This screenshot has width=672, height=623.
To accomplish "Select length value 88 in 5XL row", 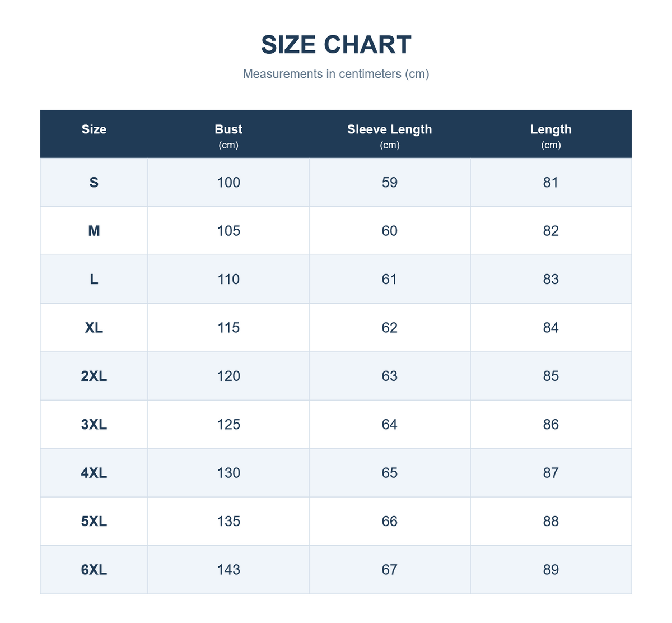I will click(x=551, y=522).
